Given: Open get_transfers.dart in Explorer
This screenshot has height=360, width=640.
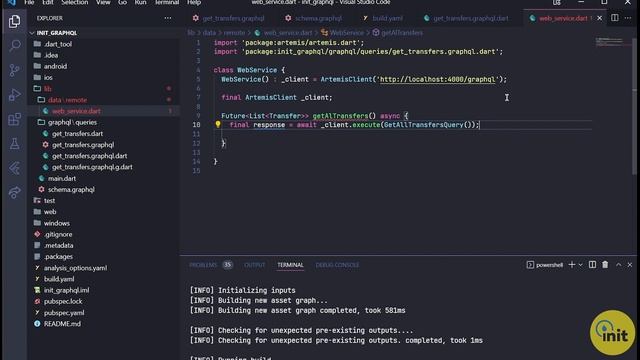Looking at the screenshot, I should point(78,133).
